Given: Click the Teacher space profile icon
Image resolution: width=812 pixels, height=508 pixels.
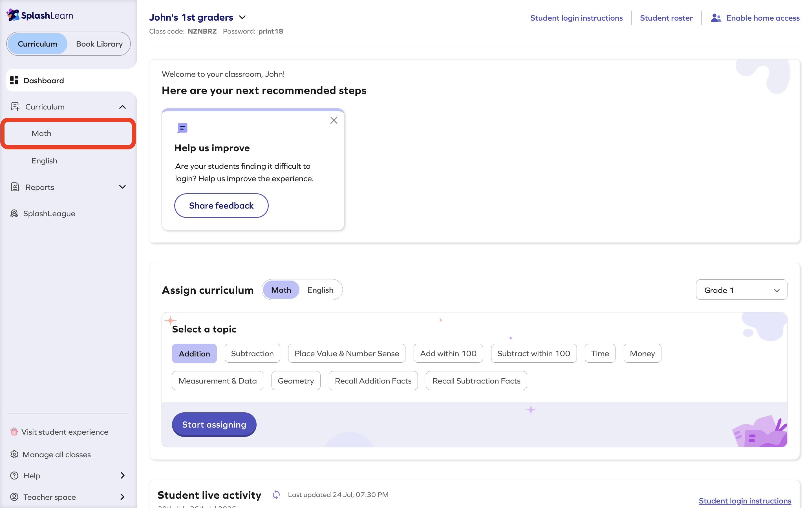Looking at the screenshot, I should coord(14,497).
